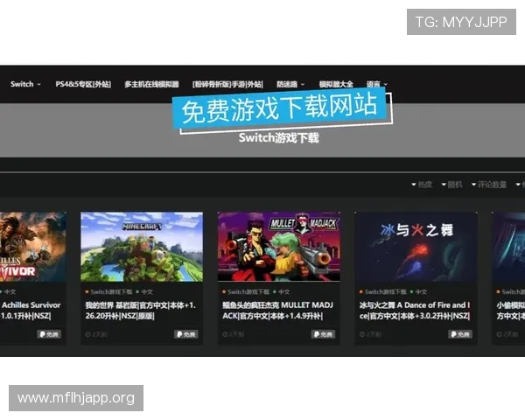Open the 粉碎骨折版 手游 nav link

pyautogui.click(x=227, y=84)
